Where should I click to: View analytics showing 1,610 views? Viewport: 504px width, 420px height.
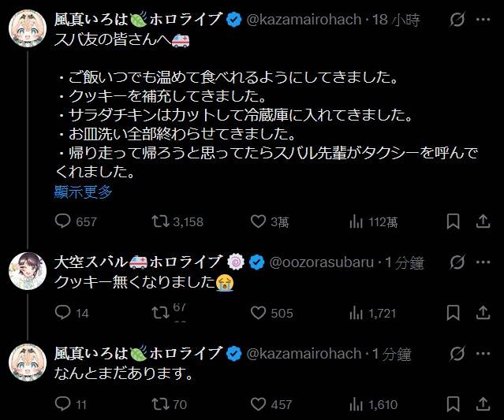(x=356, y=404)
